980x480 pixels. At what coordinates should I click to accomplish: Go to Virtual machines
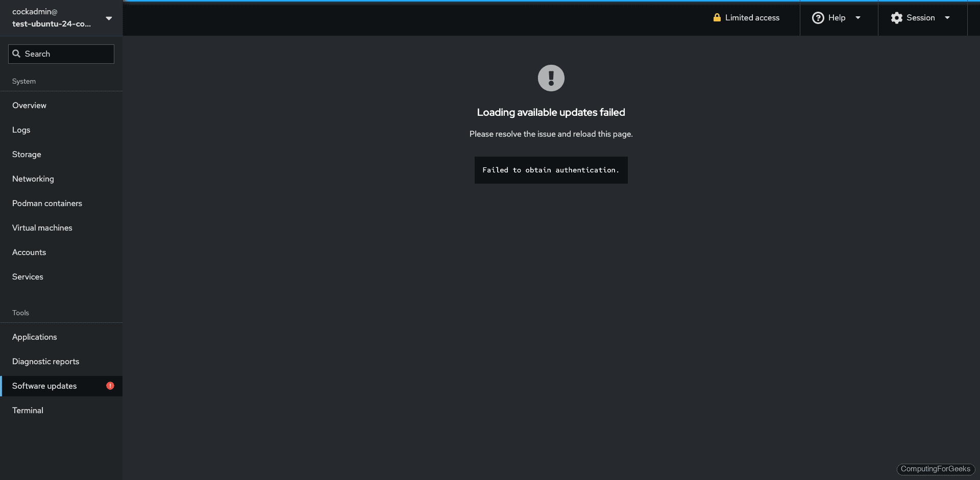click(42, 228)
